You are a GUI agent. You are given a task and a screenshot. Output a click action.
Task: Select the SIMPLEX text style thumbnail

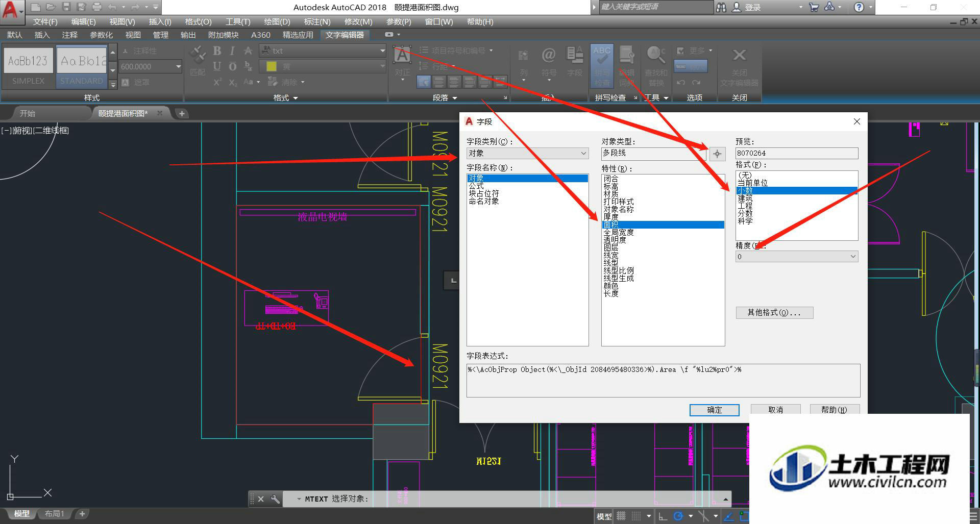pyautogui.click(x=29, y=66)
